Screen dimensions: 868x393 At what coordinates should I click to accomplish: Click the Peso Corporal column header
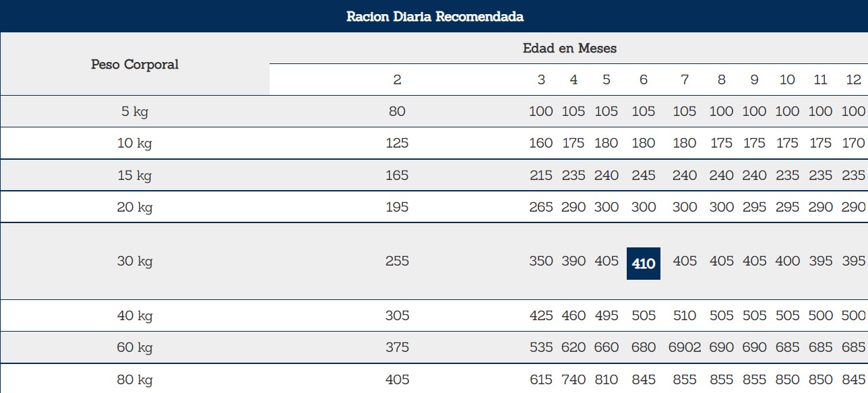(135, 65)
